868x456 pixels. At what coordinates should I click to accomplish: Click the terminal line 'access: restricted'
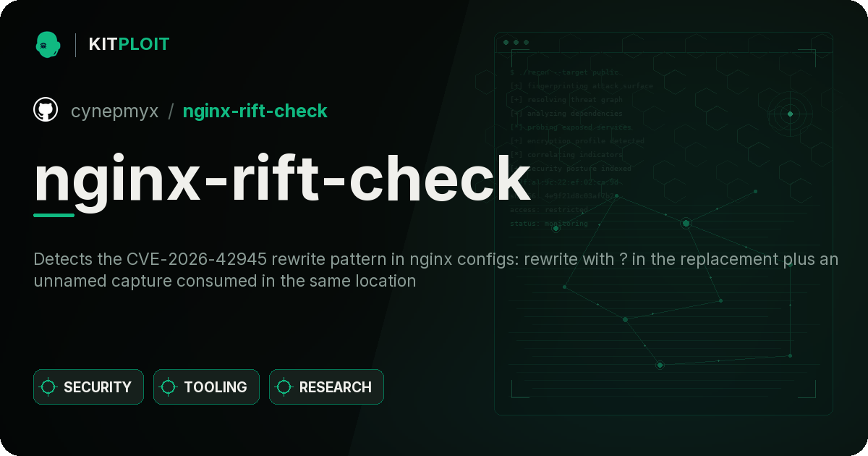tap(549, 210)
